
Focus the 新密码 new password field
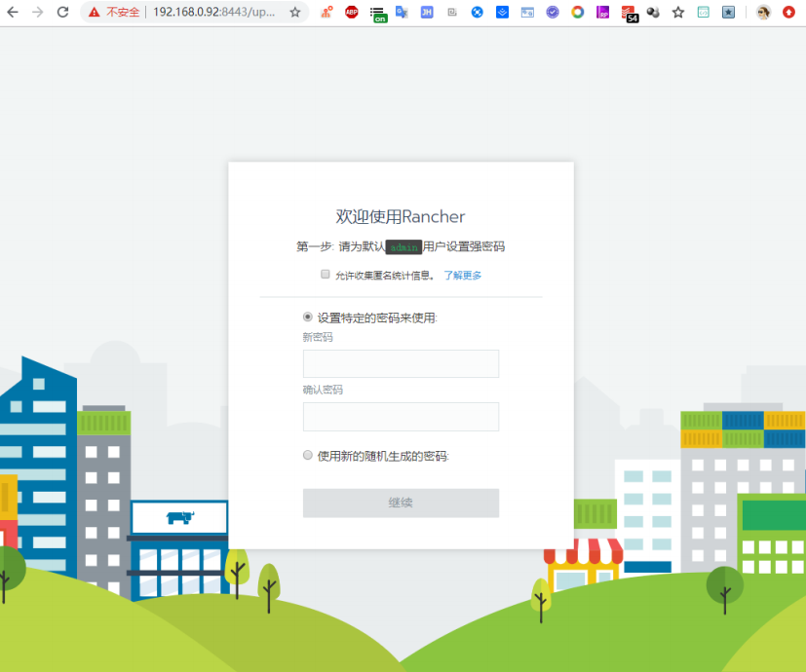tap(401, 363)
